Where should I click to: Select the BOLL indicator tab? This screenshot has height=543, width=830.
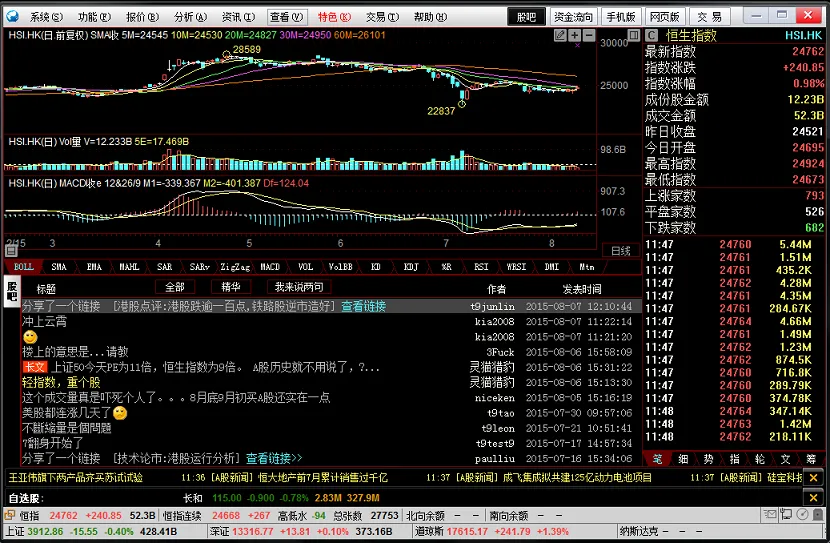click(x=23, y=267)
